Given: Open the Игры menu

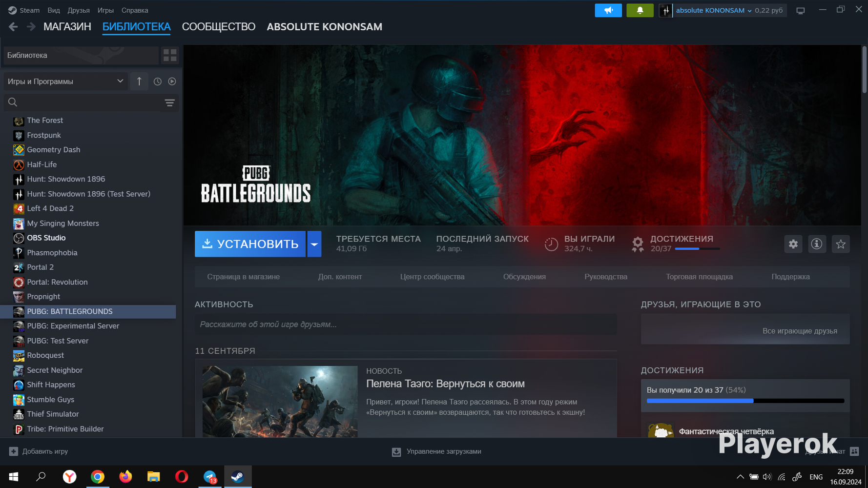Looking at the screenshot, I should click(105, 10).
